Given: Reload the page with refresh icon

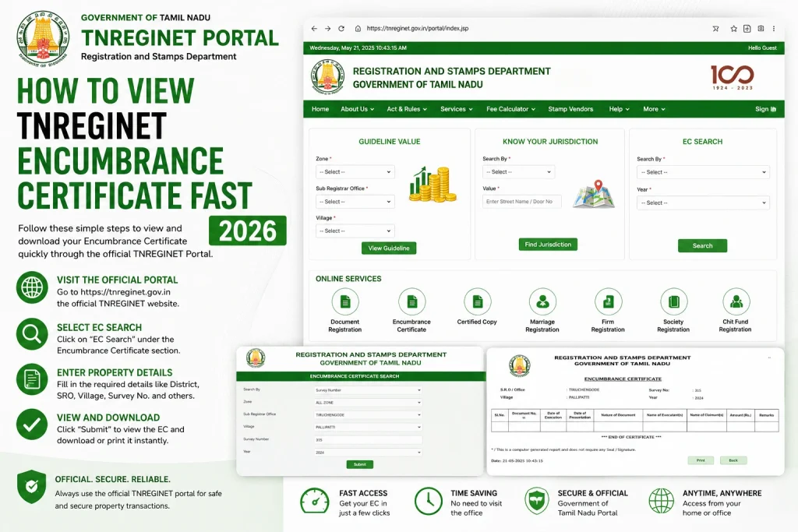Looking at the screenshot, I should (x=341, y=29).
